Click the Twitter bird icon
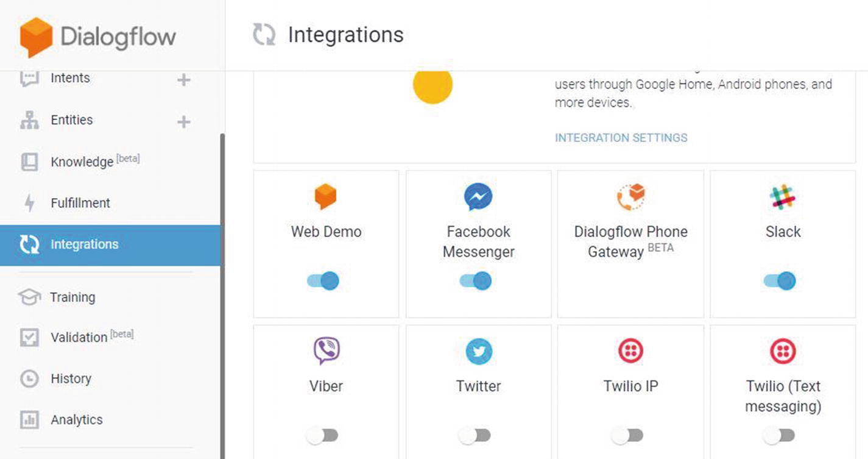 [x=479, y=352]
